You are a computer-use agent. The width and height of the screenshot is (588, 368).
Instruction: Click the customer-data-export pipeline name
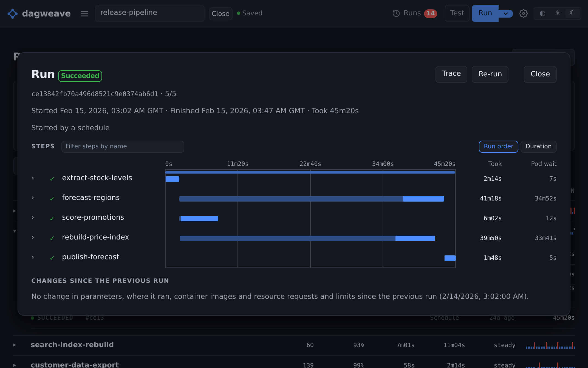(x=75, y=365)
